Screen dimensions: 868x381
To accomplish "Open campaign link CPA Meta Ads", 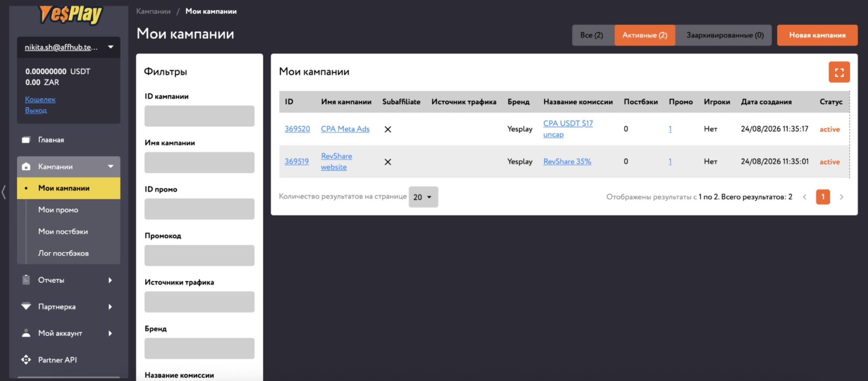I will 345,129.
